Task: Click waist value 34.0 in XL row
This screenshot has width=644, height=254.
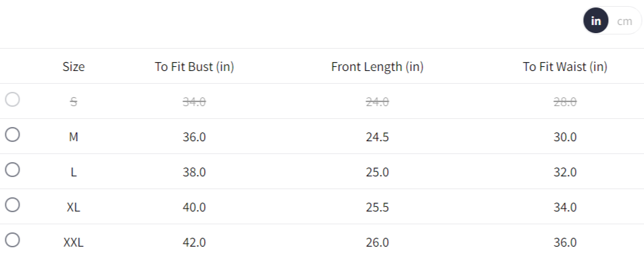Action: pos(565,207)
